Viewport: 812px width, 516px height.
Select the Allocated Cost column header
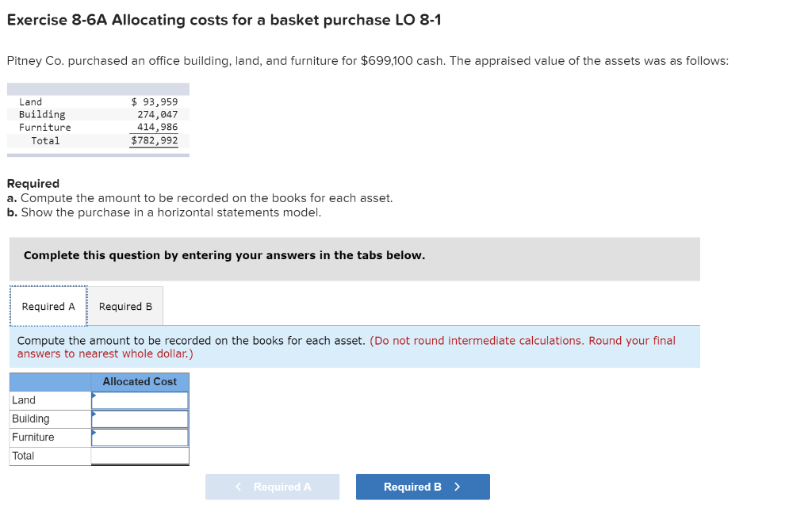(140, 381)
